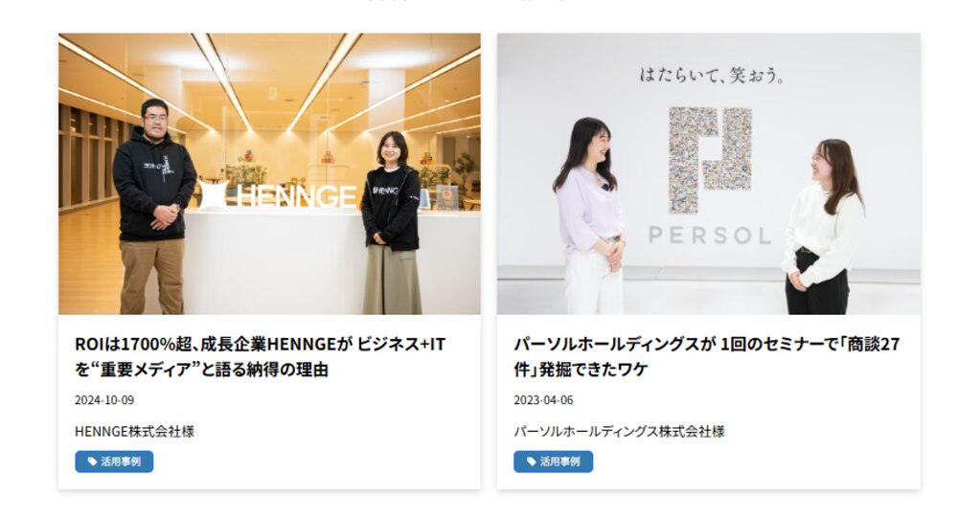980x518 pixels.
Task: Click the PERSOL wall photo thumbnail
Action: click(x=709, y=173)
